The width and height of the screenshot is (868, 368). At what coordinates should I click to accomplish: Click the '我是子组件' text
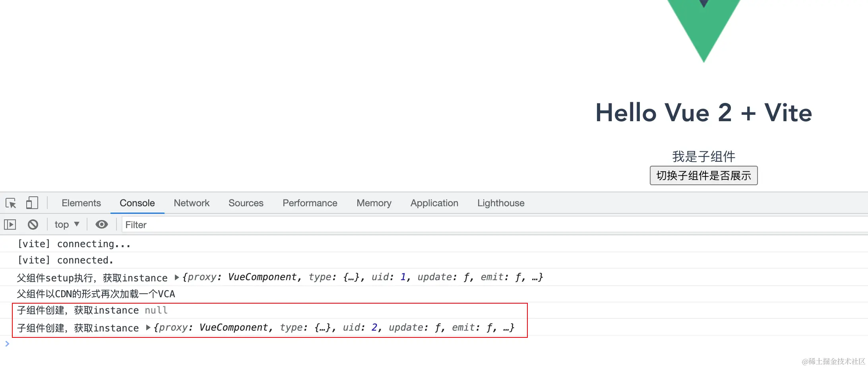tap(703, 157)
